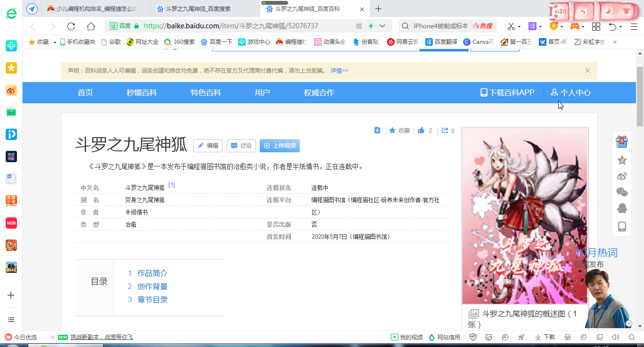
Task: Click the green lightning speed-mode icon
Action: pyautogui.click(x=371, y=26)
